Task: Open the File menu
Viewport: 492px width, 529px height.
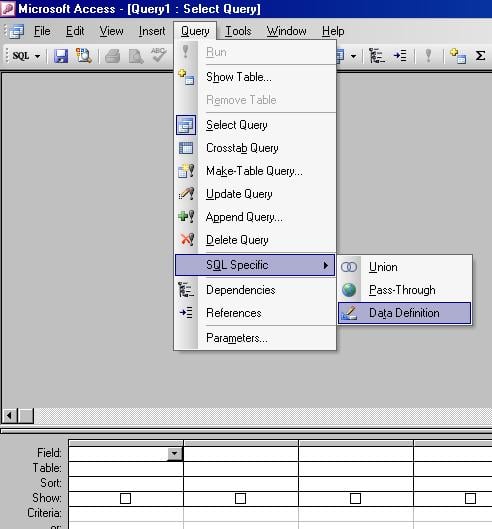Action: click(x=42, y=31)
